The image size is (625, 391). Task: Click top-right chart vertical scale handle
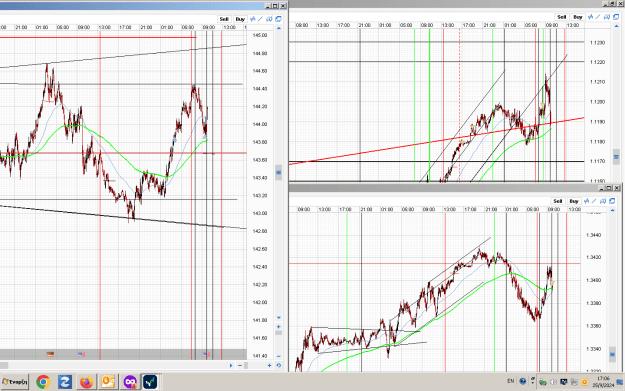coord(616,157)
